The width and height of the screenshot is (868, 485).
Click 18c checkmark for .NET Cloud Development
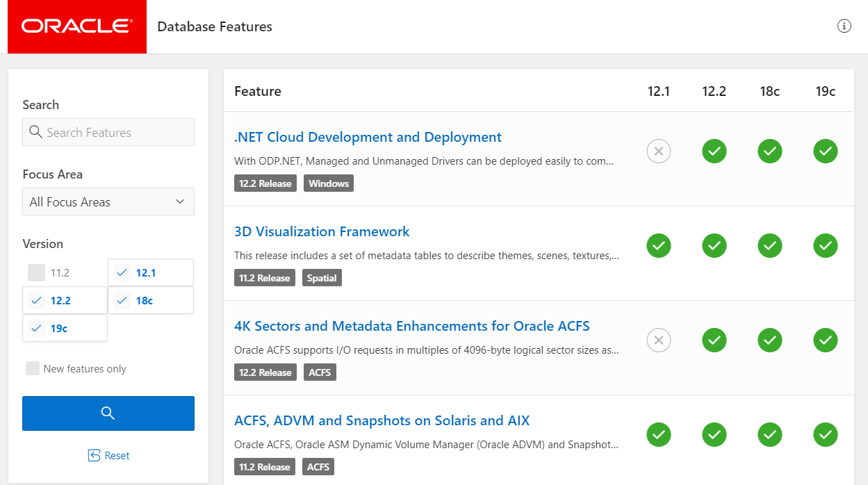(x=770, y=151)
